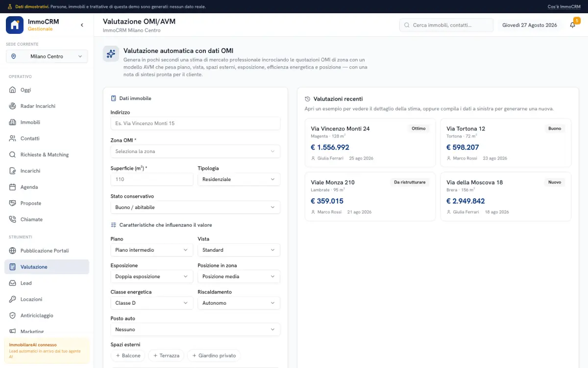Open the Classe energetica dropdown

coord(152,303)
